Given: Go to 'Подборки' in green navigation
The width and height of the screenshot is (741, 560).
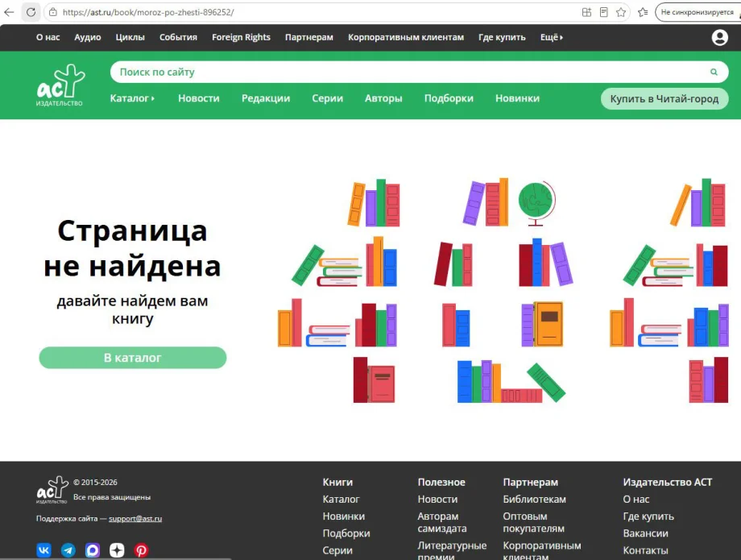Looking at the screenshot, I should [449, 98].
